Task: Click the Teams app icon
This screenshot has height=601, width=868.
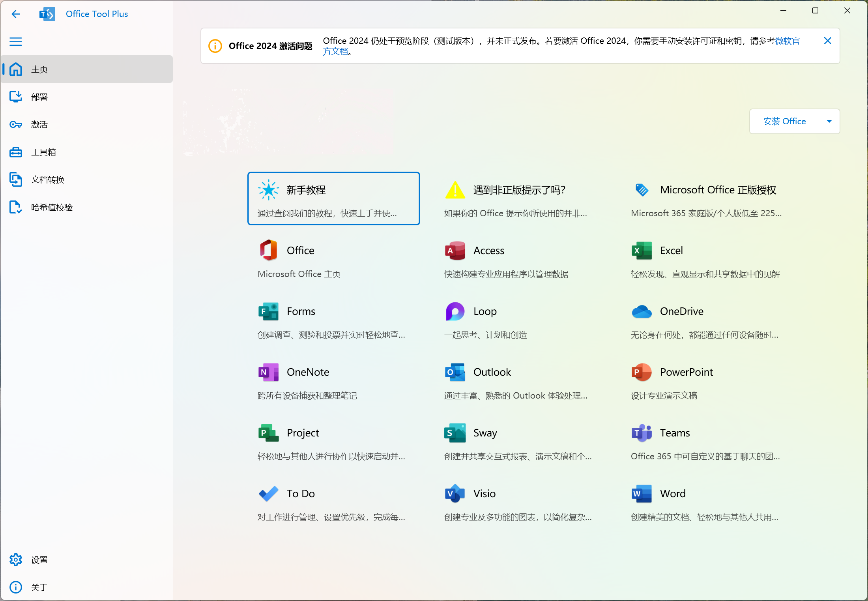Action: click(642, 432)
